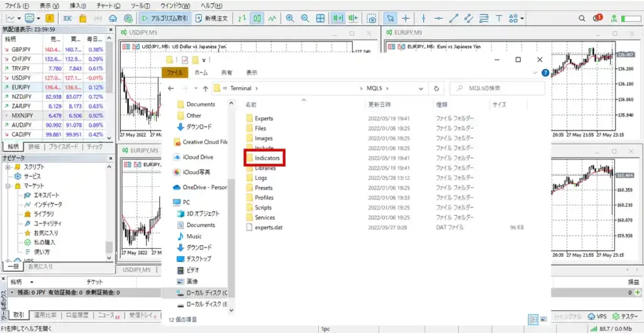Select the text label tool
The image size is (644, 333).
coord(499,18)
